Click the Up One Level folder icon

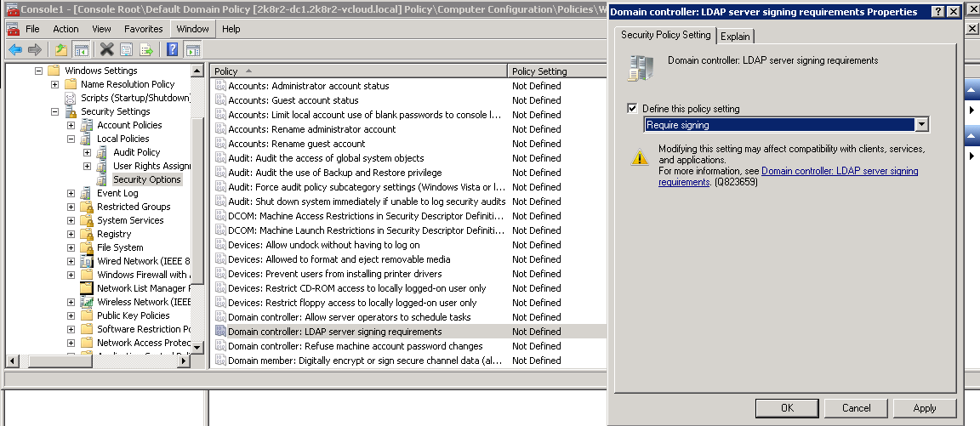[x=61, y=49]
